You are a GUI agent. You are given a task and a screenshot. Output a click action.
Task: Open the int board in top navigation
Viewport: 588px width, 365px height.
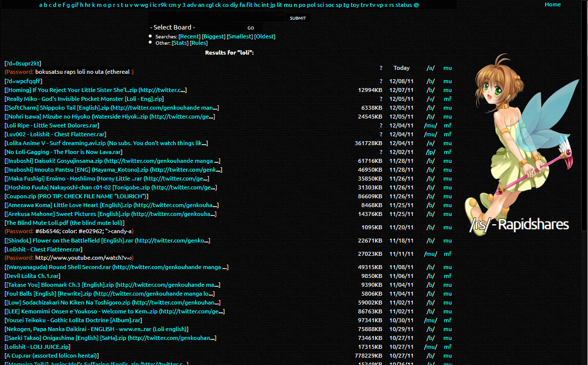265,5
